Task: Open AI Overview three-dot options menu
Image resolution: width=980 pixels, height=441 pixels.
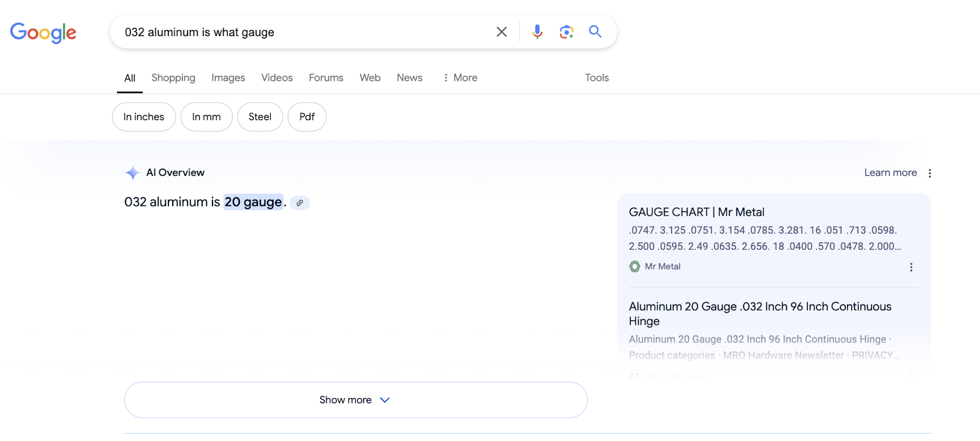Action: click(x=929, y=173)
